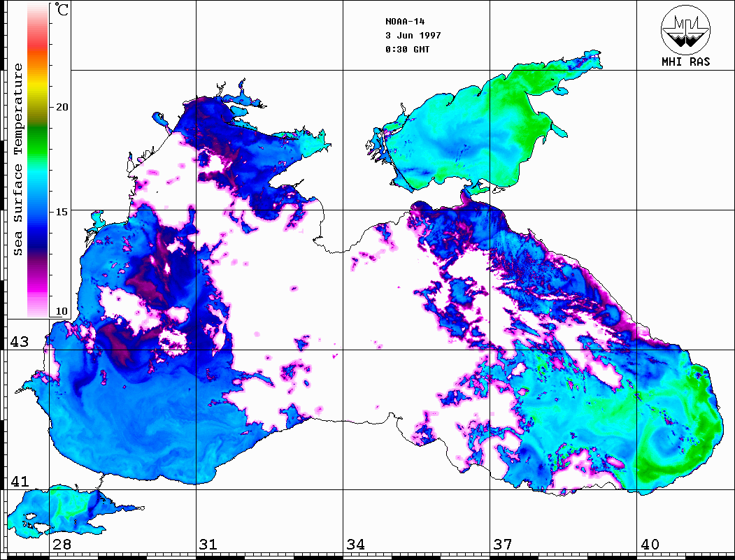The height and width of the screenshot is (560, 735).
Task: Click the MHI RAS text label
Action: click(x=685, y=62)
